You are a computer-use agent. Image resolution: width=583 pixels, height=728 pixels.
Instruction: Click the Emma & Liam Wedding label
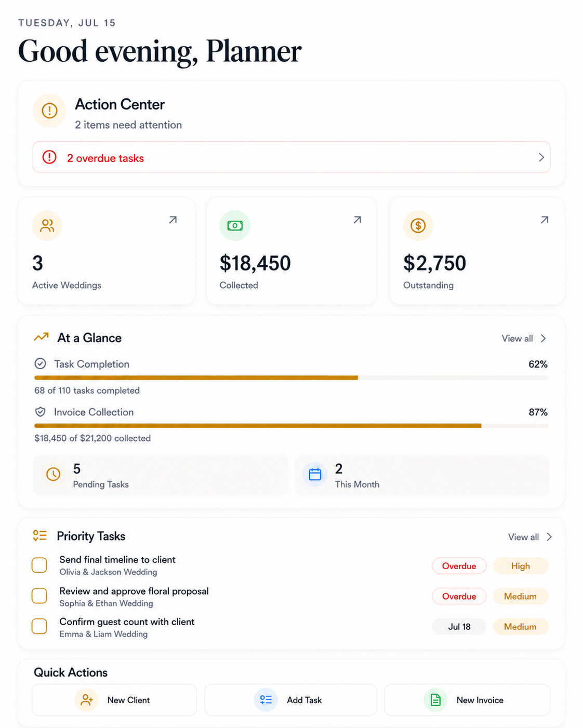[x=103, y=634]
